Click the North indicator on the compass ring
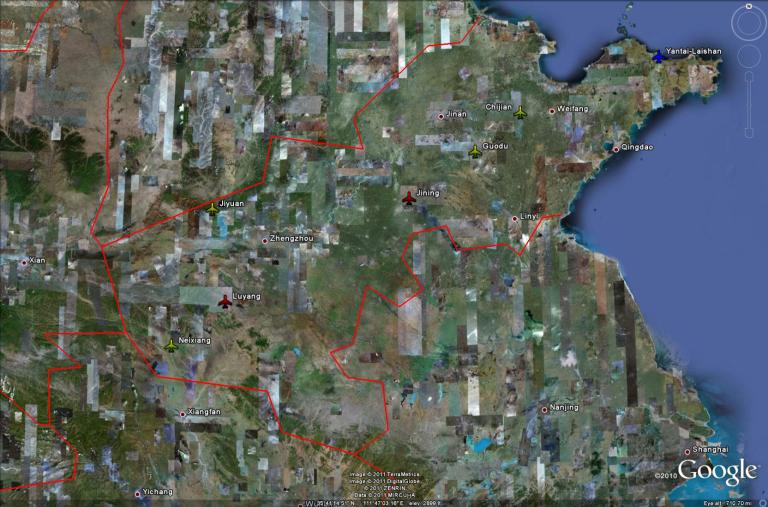This screenshot has width=768, height=507. click(748, 8)
